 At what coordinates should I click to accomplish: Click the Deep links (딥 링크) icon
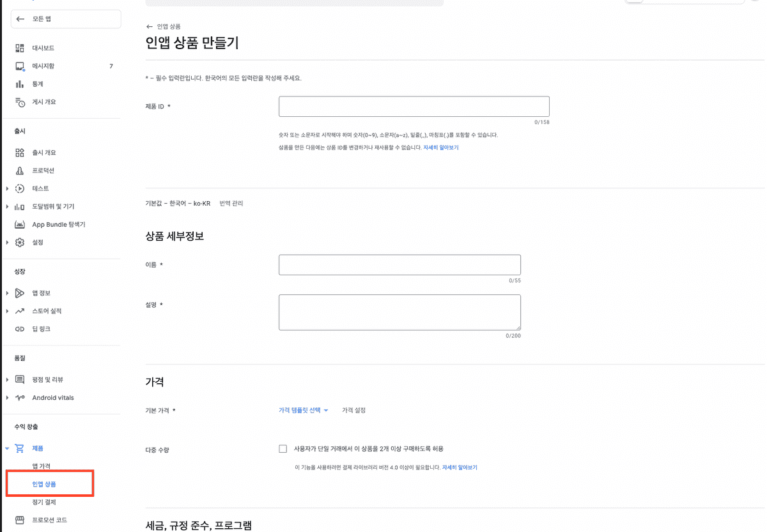(x=20, y=329)
